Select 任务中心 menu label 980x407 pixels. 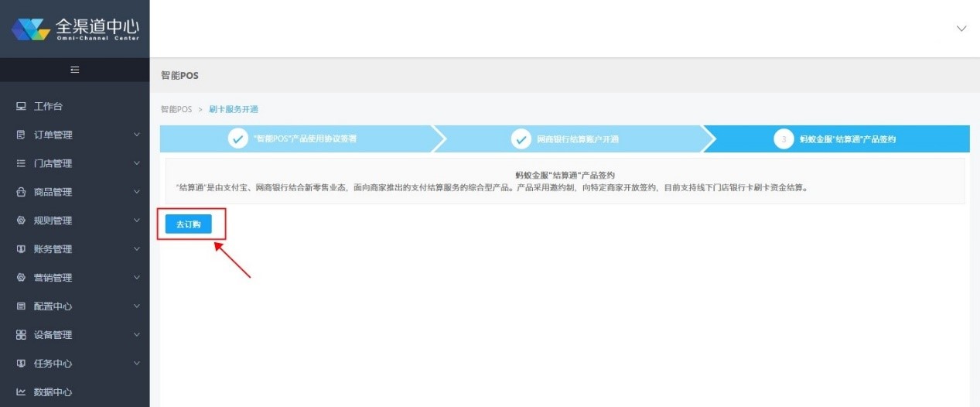tap(53, 364)
